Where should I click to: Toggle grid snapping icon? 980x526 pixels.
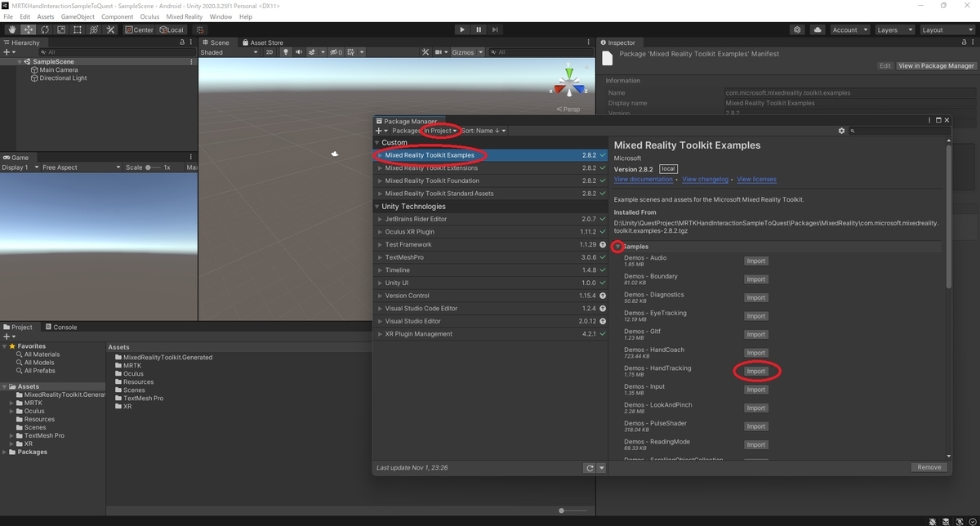coord(201,30)
